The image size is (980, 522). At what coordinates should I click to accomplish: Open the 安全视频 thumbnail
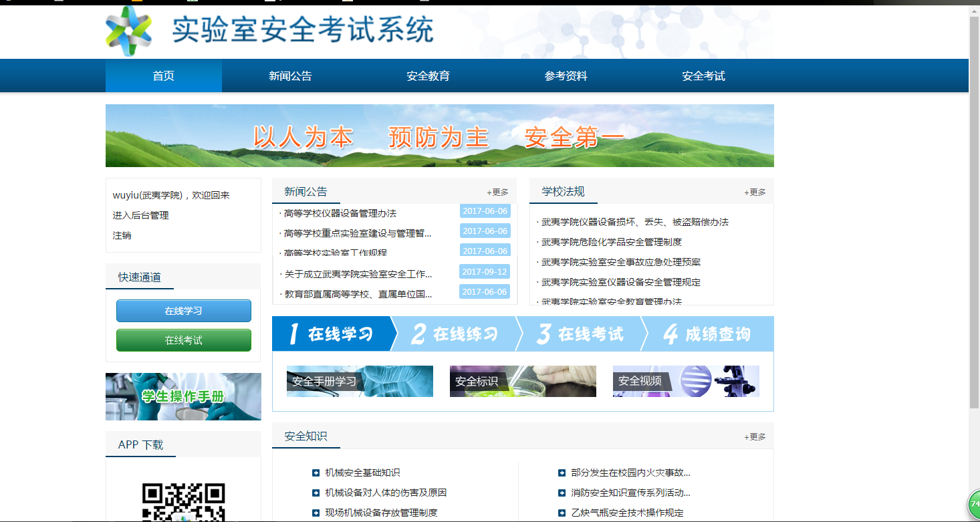click(686, 381)
